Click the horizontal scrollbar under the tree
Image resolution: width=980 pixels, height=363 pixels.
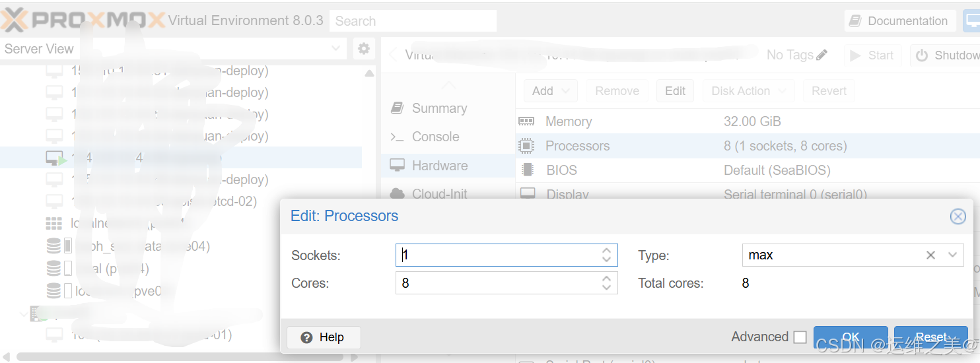tap(180, 357)
